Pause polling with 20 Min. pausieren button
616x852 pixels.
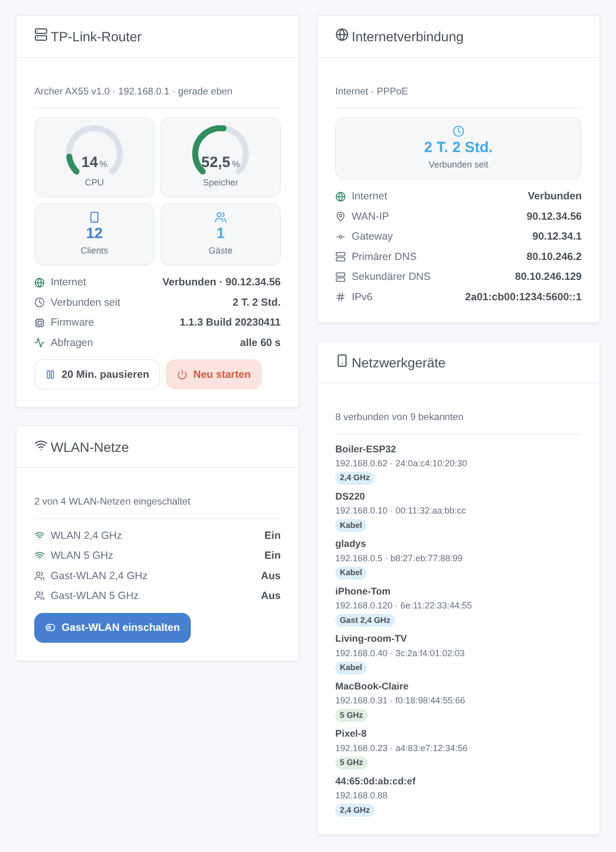coord(97,374)
